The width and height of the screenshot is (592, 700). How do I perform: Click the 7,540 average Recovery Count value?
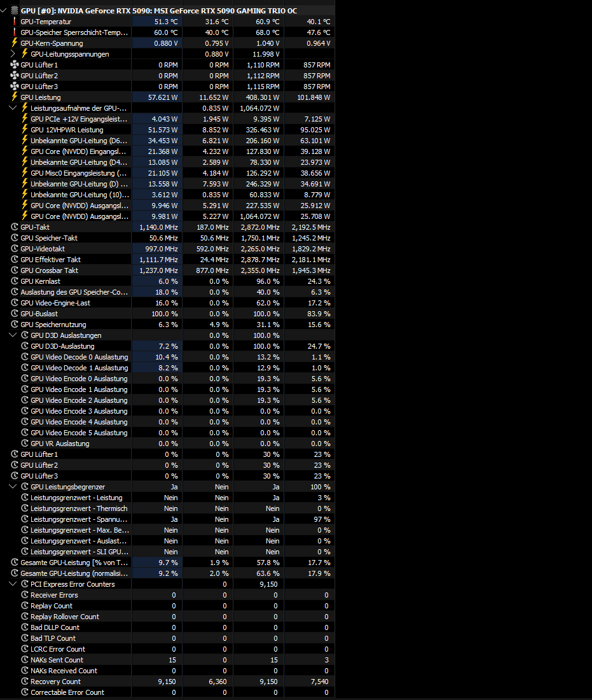[x=319, y=682]
